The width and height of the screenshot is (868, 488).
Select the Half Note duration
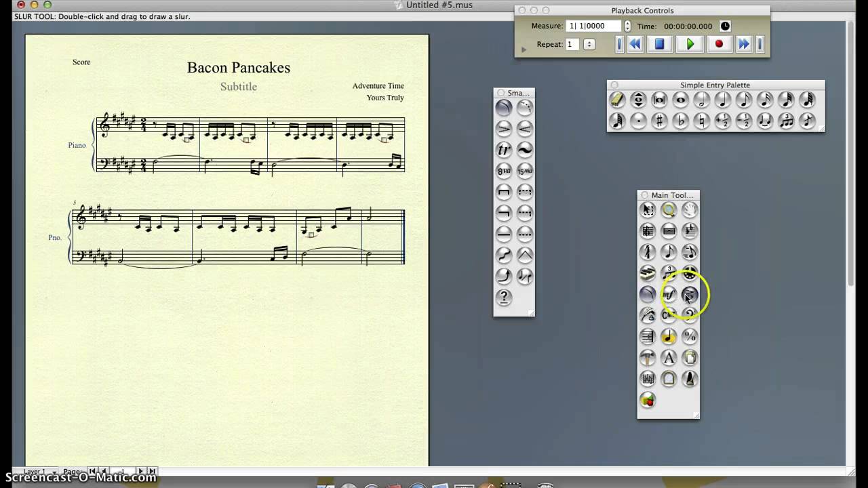point(701,100)
